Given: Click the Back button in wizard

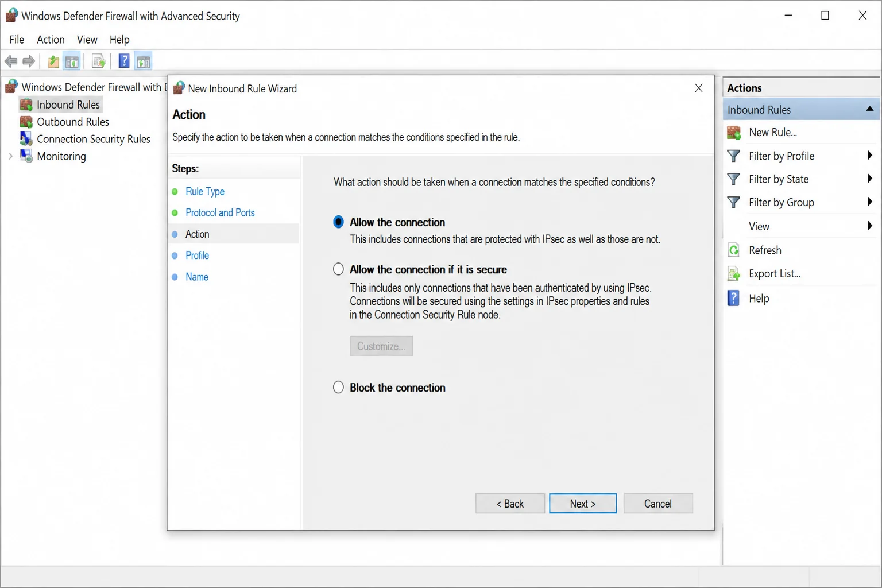Looking at the screenshot, I should pos(510,504).
